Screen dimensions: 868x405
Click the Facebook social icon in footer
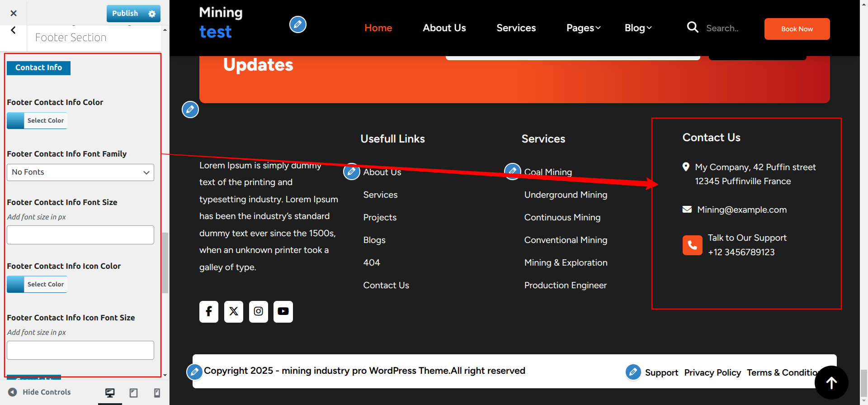point(208,311)
